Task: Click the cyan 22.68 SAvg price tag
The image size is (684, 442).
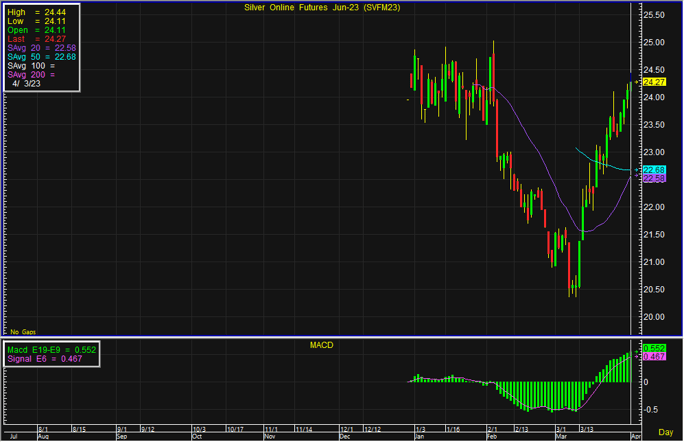Action: point(654,170)
